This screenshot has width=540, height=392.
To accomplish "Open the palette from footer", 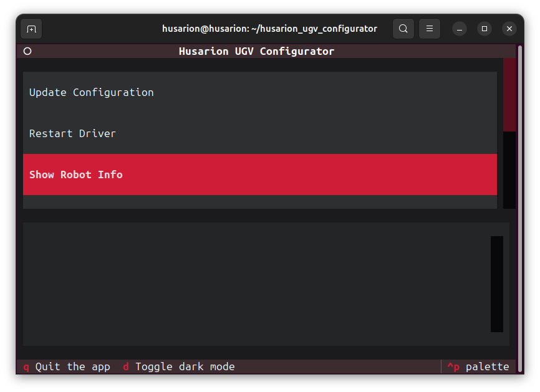I will (478, 367).
